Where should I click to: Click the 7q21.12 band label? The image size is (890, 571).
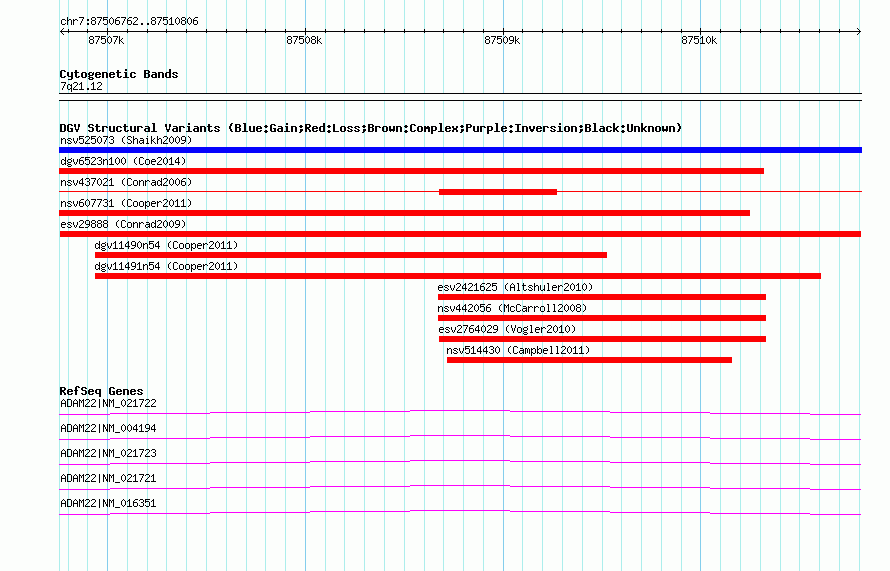point(81,86)
